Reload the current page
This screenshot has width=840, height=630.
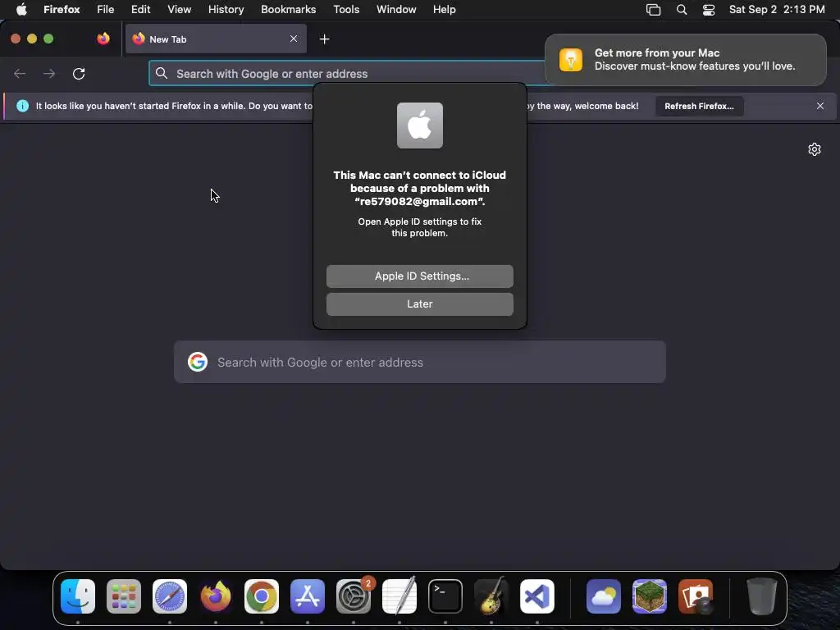click(79, 73)
